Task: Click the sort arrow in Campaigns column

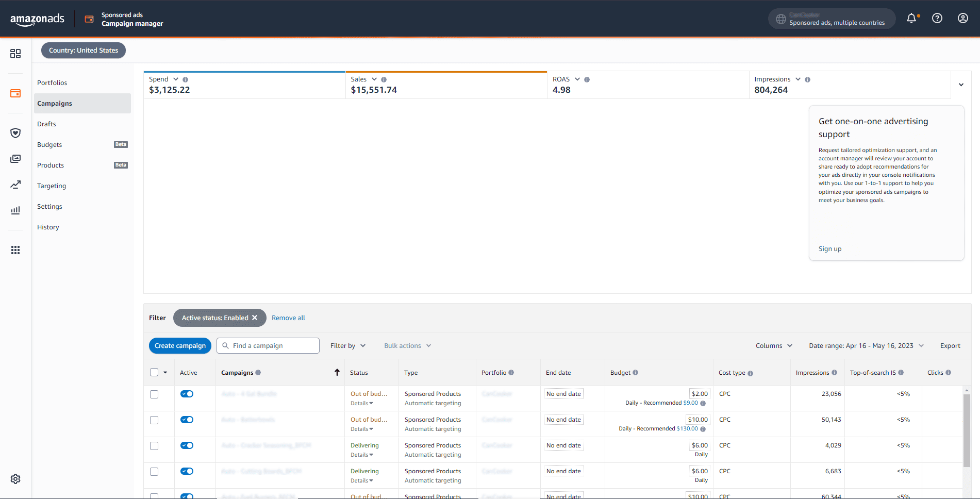Action: 337,372
